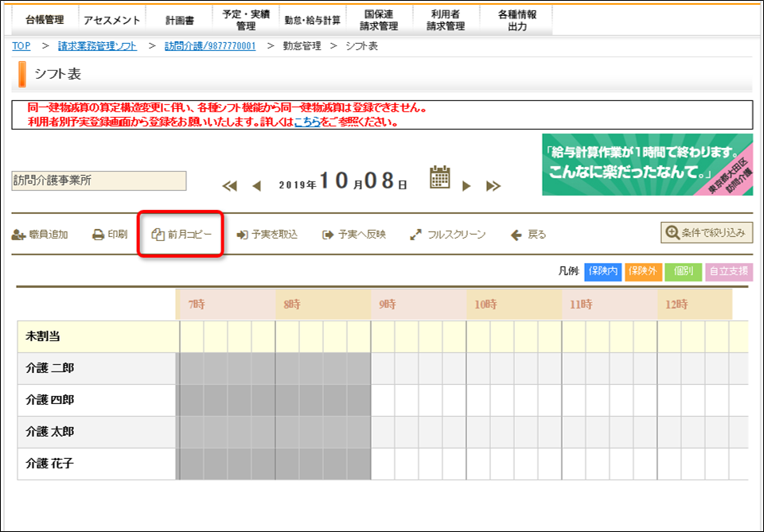The height and width of the screenshot is (532, 764).
Task: Click the 印刷 printer icon
Action: 99,235
